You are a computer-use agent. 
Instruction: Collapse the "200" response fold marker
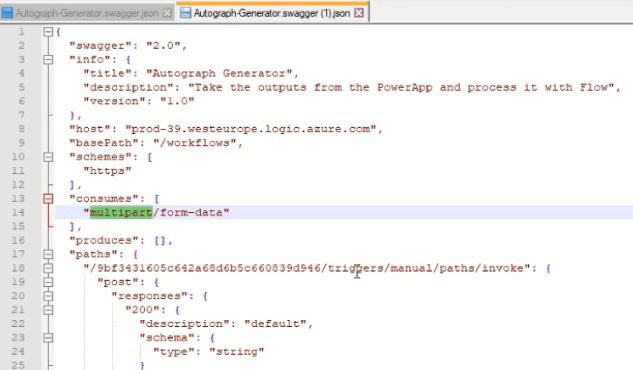[x=48, y=309]
